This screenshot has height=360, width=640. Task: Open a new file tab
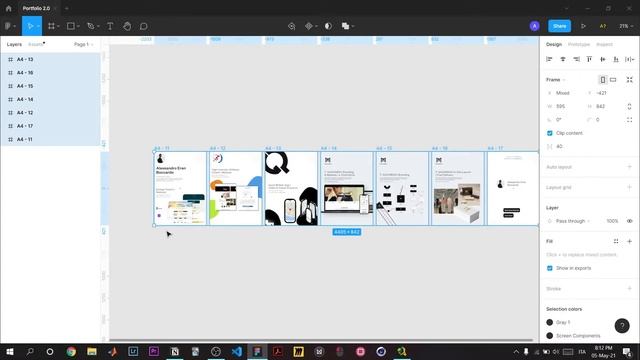pyautogui.click(x=67, y=8)
